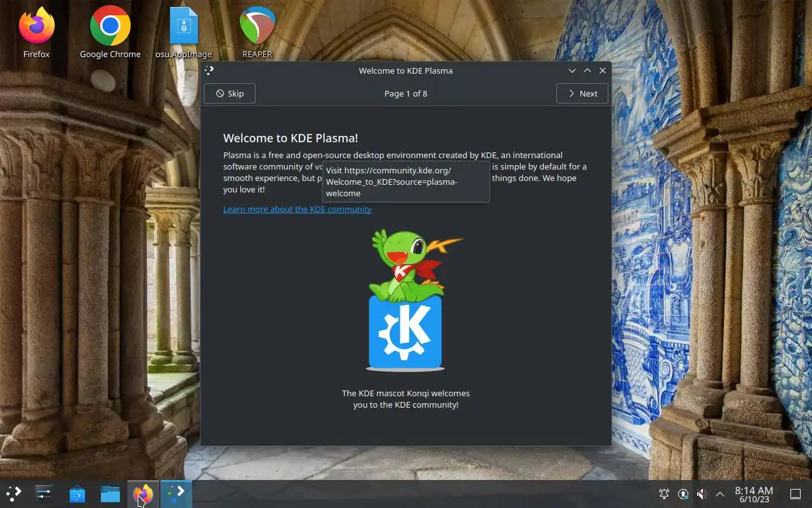
Task: Open the Welcome window's title bar menu icon
Action: pyautogui.click(x=210, y=70)
